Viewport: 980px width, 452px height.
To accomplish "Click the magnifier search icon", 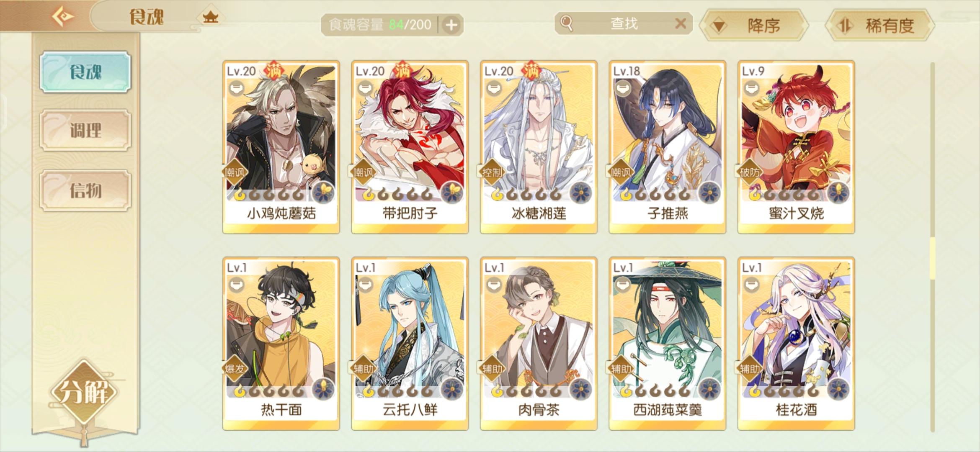I will 566,23.
